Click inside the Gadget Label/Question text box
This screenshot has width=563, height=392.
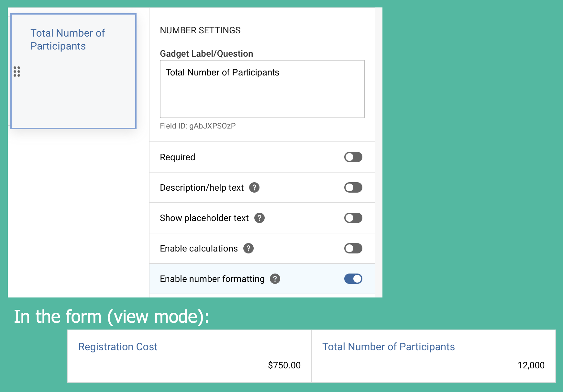pos(262,89)
